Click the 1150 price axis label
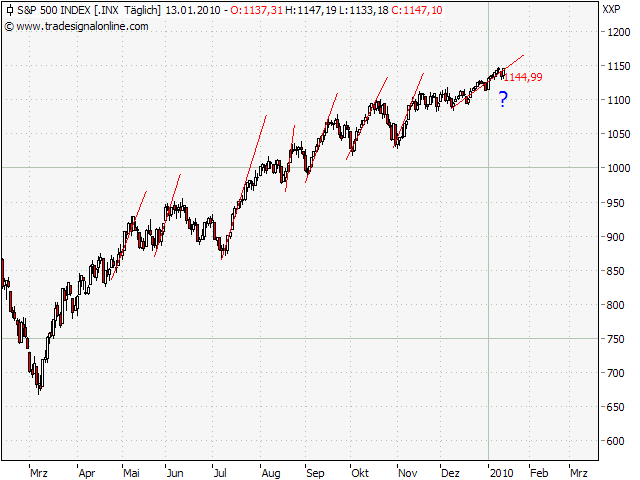Screen dimensions: 640x480 pos(619,66)
